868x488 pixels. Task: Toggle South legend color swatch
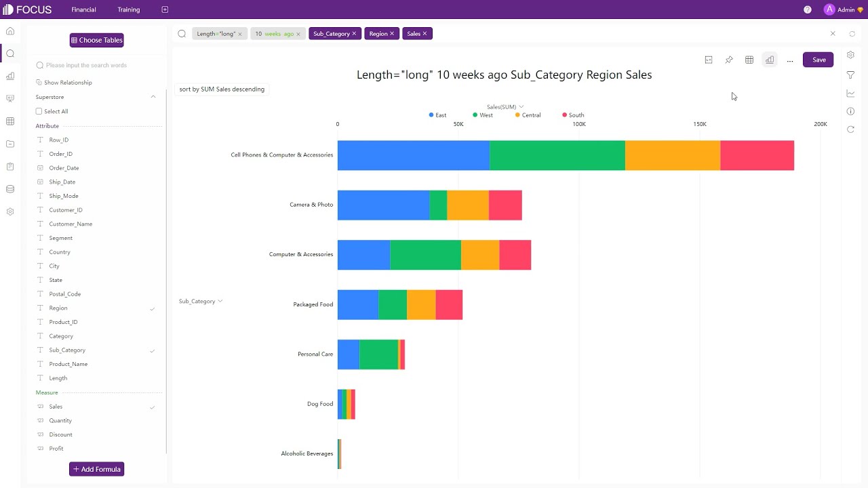(x=565, y=115)
